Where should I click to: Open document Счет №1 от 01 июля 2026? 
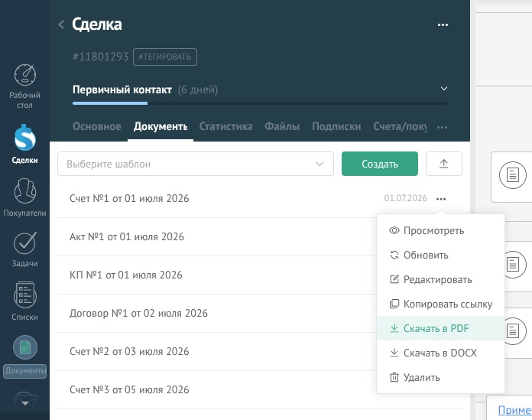click(x=129, y=198)
